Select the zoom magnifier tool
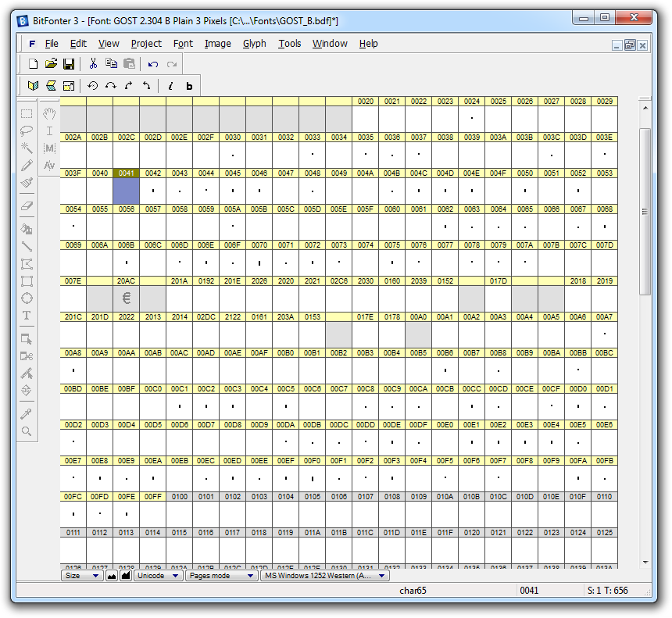Viewport: 672px width, 618px height. tap(27, 431)
